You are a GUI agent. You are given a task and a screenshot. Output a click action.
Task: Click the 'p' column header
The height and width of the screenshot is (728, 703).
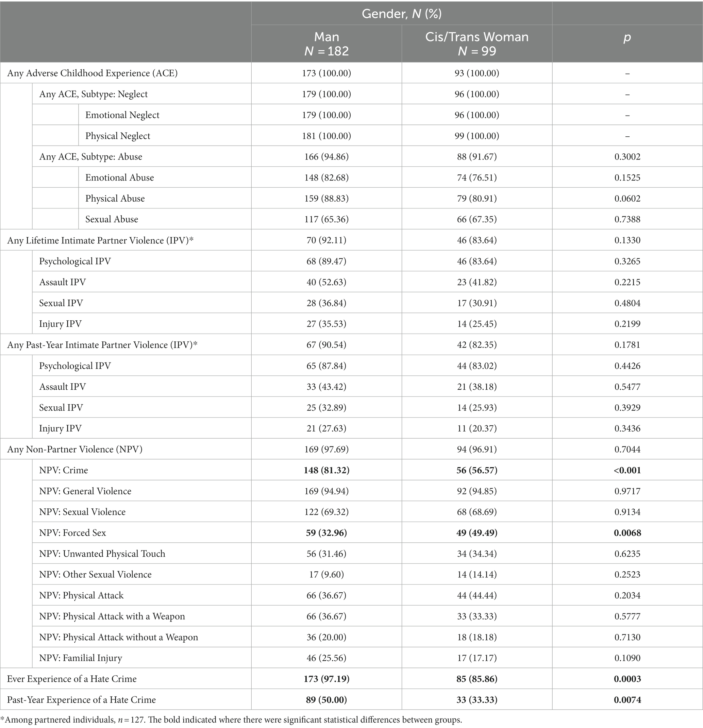(x=627, y=37)
